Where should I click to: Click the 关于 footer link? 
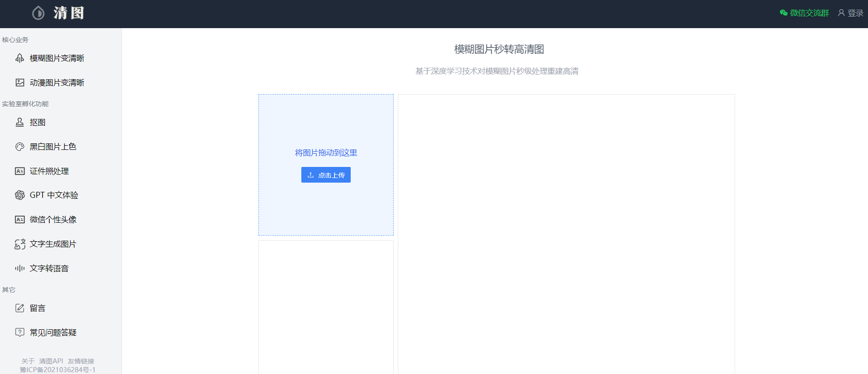[28, 361]
